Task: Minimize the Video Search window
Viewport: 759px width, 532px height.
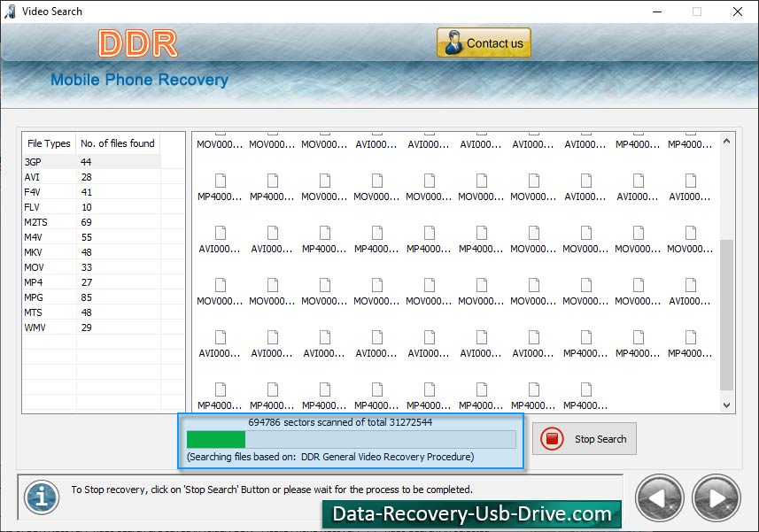Action: [657, 12]
